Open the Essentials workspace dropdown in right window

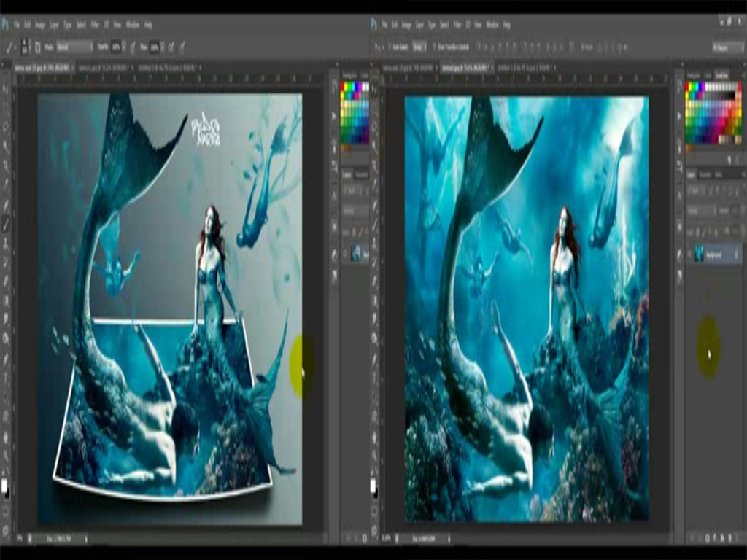727,47
